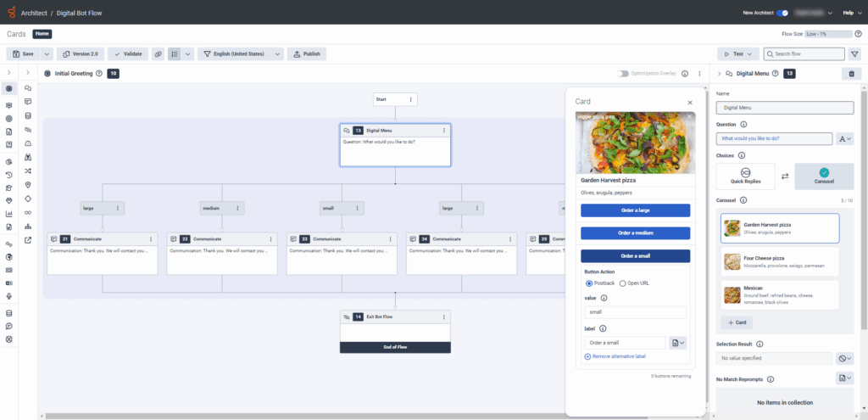868x420 pixels.
Task: Open the dropdown beside the list view button
Action: [x=187, y=54]
